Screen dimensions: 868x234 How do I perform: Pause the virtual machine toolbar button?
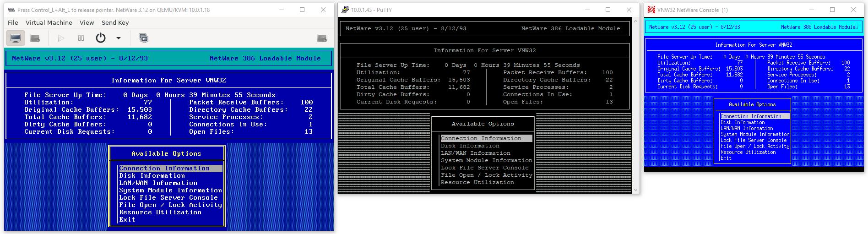point(81,38)
